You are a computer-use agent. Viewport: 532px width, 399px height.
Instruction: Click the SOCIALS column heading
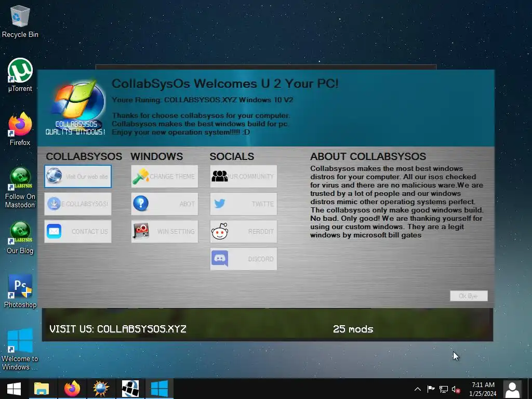tap(232, 156)
